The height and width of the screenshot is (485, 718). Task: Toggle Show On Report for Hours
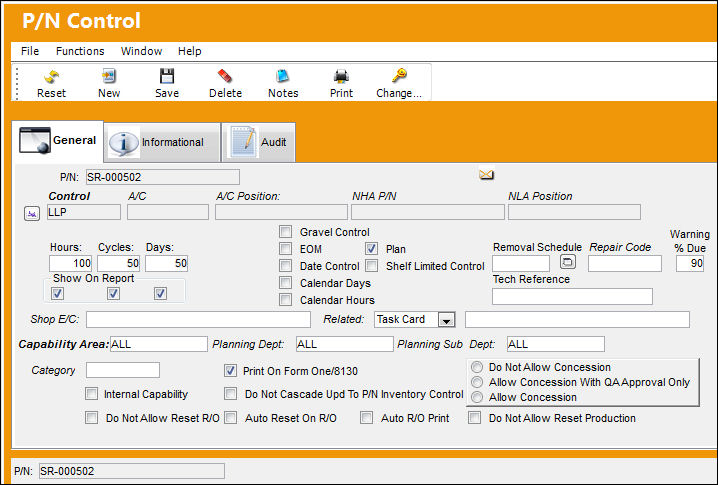pos(57,293)
